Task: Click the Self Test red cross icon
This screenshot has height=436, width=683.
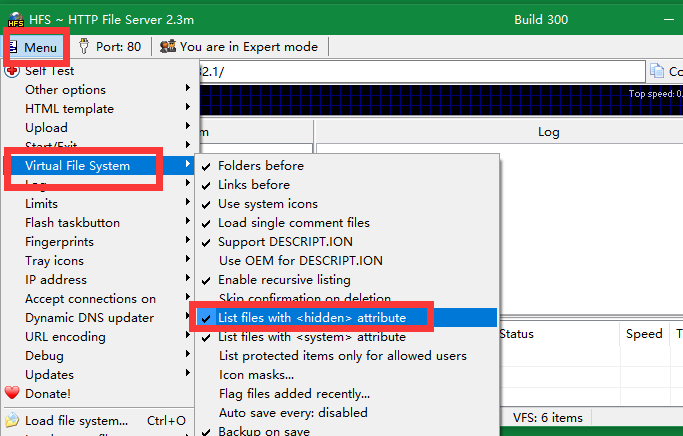Action: [x=12, y=71]
